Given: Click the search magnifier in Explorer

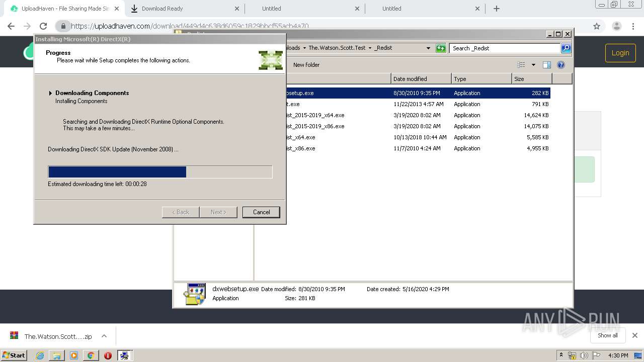Looking at the screenshot, I should coord(566,48).
